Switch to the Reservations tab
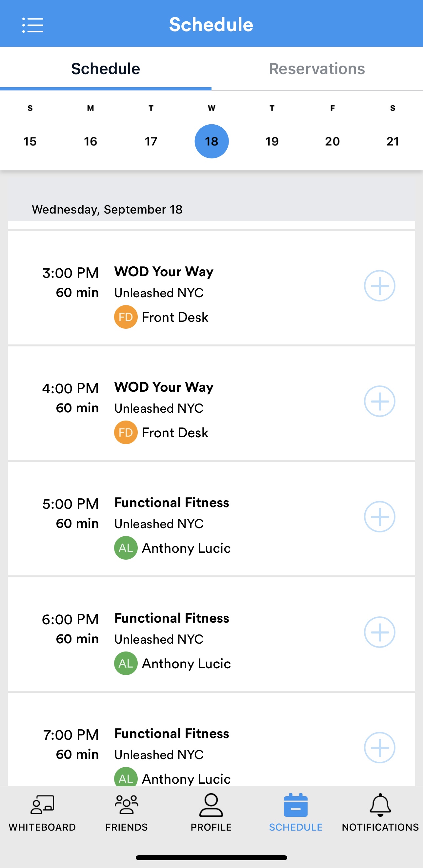 click(x=317, y=69)
